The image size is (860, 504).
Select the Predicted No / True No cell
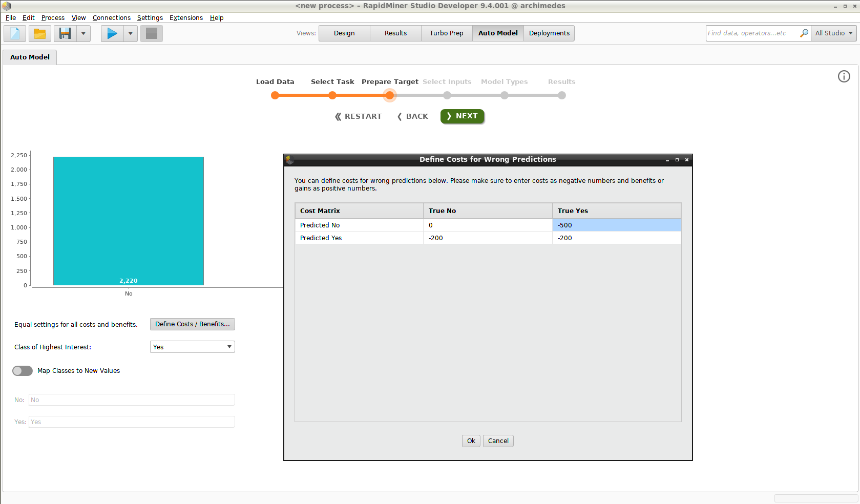pyautogui.click(x=488, y=225)
